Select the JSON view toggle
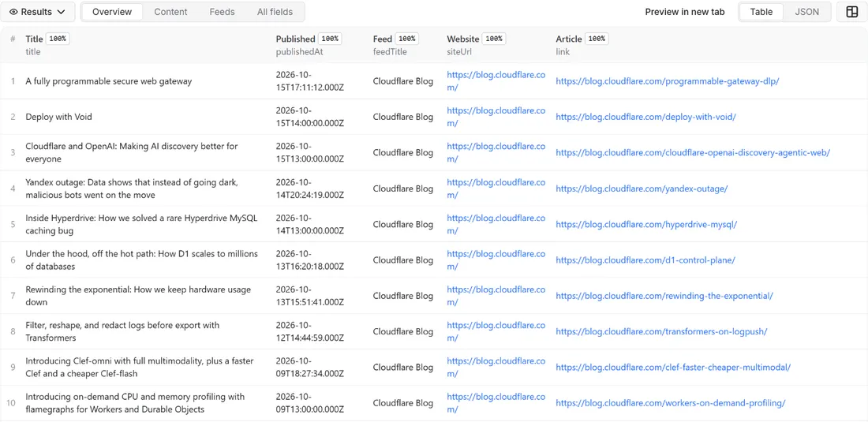868x422 pixels. pyautogui.click(x=806, y=12)
